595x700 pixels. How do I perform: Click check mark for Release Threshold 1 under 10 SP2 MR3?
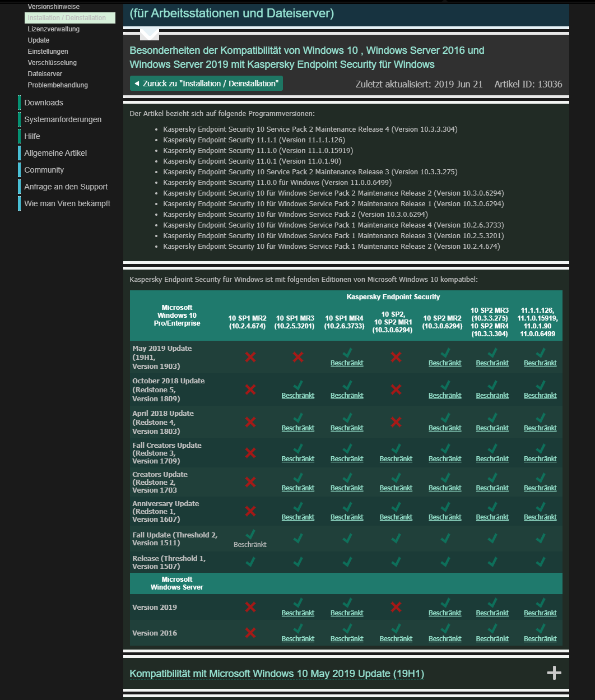492,562
